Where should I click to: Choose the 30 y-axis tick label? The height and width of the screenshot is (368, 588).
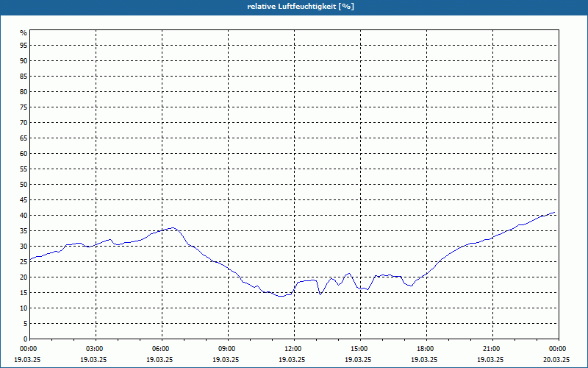tap(24, 246)
